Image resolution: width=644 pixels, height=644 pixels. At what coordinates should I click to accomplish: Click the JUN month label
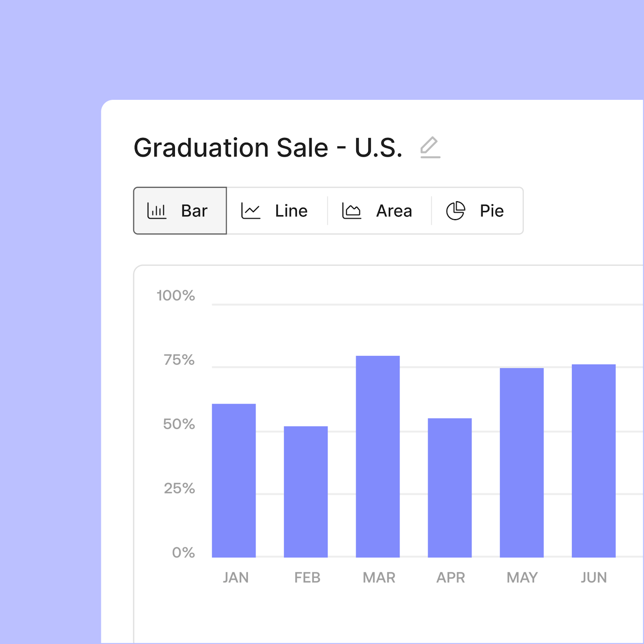tap(594, 577)
